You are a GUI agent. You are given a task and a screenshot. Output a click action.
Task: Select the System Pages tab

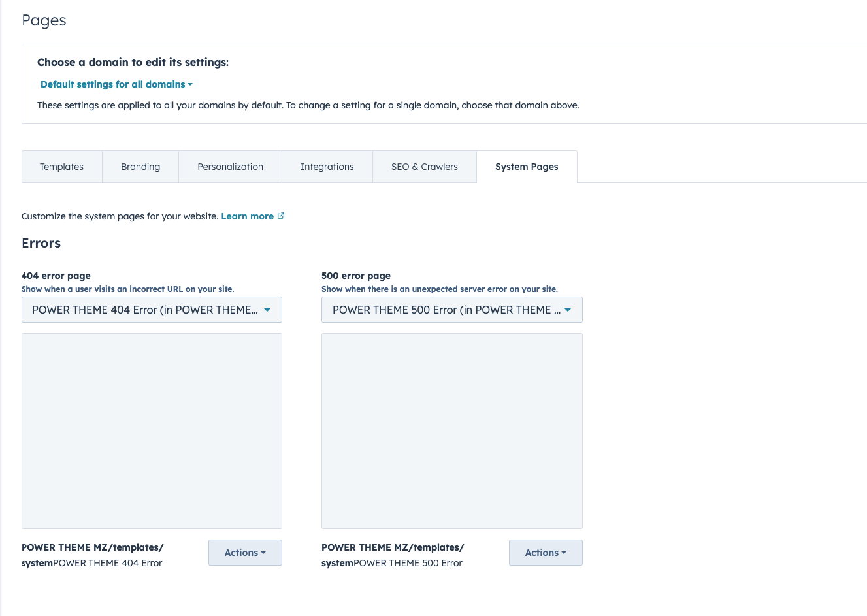click(x=527, y=167)
